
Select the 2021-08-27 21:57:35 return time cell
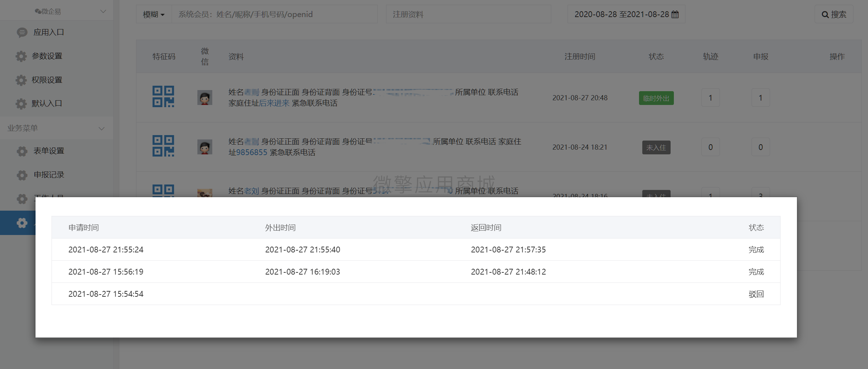(x=508, y=250)
